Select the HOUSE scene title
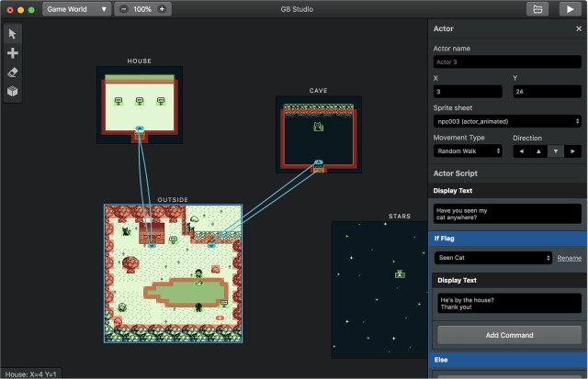This screenshot has height=379, width=588. point(139,61)
